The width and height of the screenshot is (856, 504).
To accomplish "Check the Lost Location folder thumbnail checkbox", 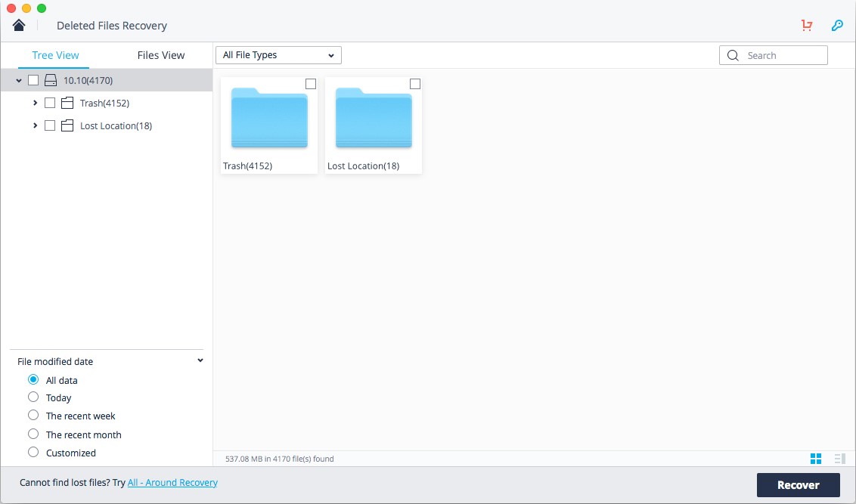I will (x=415, y=83).
